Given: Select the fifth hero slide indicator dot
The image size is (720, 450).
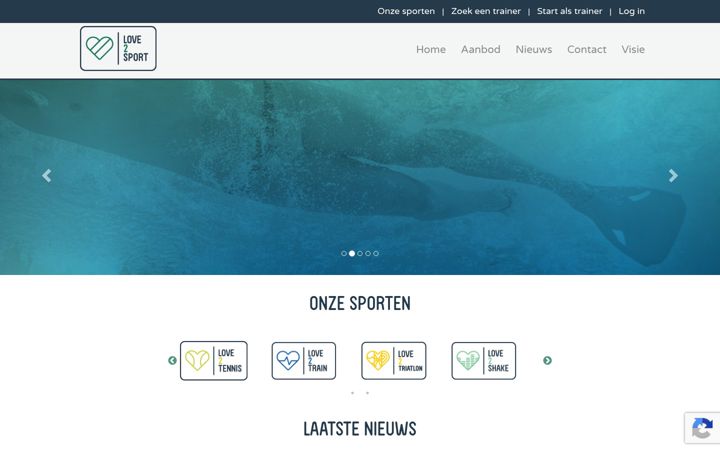Looking at the screenshot, I should click(x=376, y=253).
